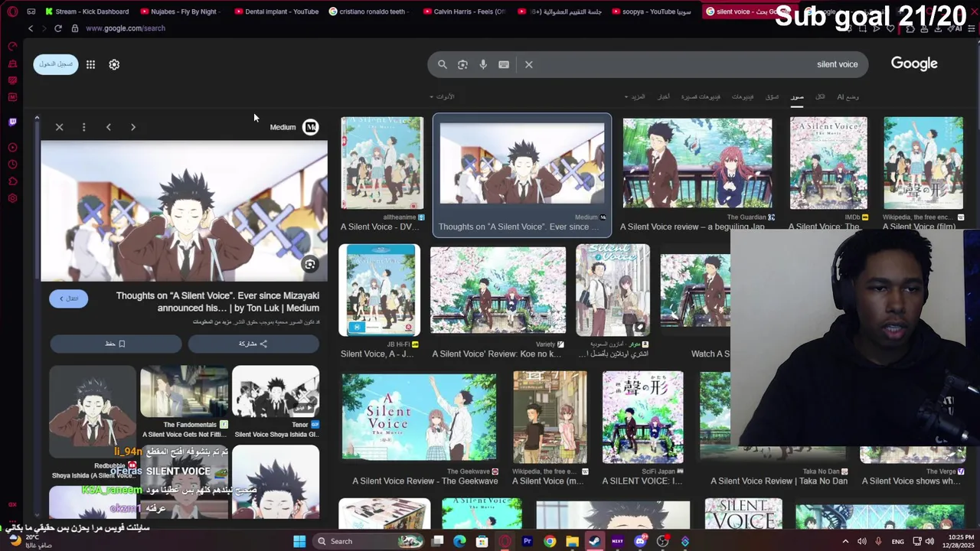Expand the المزيد more filters dropdown

coord(635,97)
